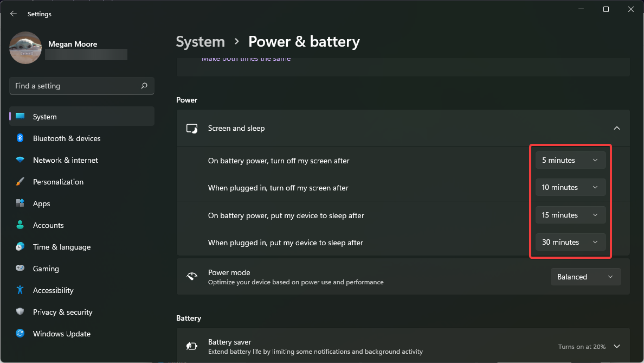Click the Megan Moore profile picture
644x363 pixels.
[25, 48]
